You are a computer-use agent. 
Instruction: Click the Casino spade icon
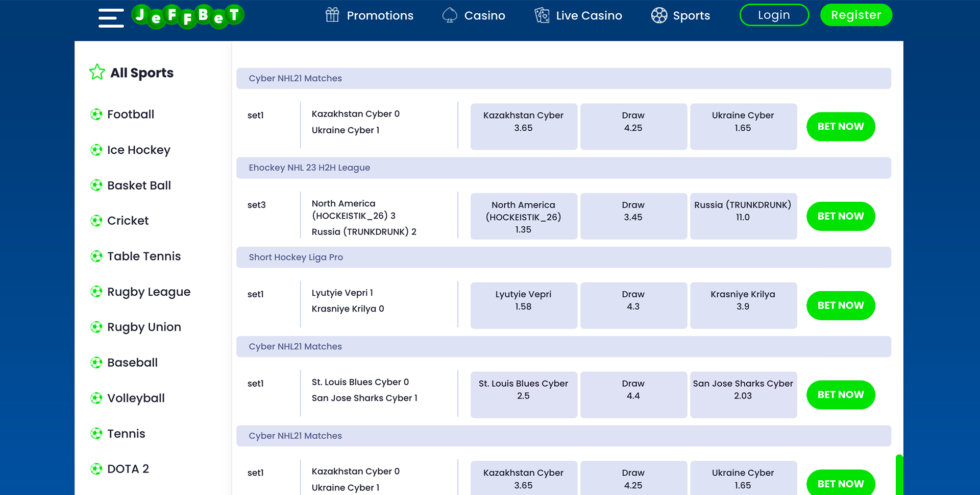pos(450,15)
